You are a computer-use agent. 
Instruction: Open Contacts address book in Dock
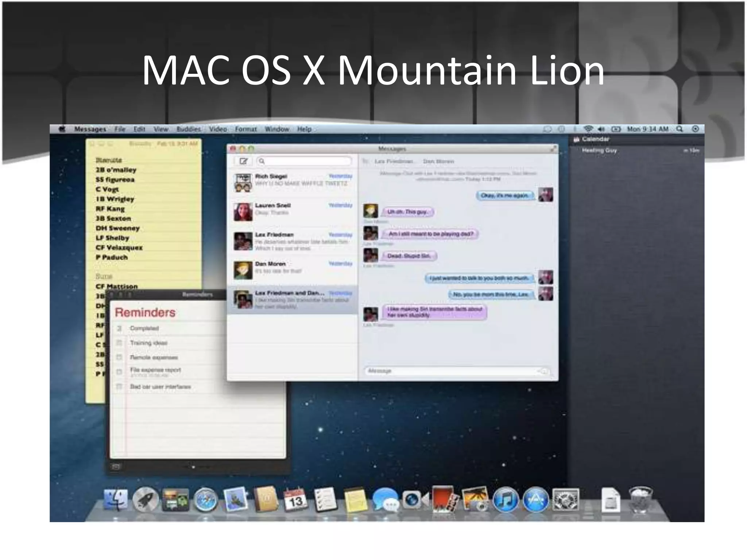[266, 499]
